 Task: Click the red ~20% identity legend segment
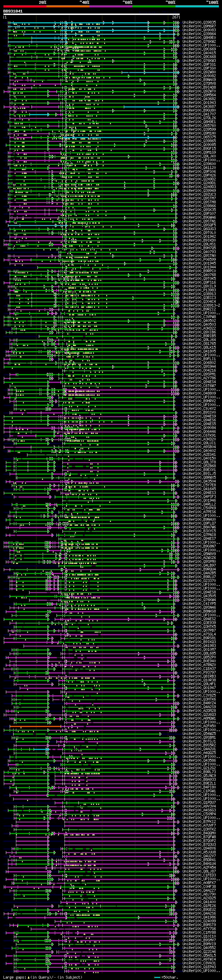(x=25, y=6)
